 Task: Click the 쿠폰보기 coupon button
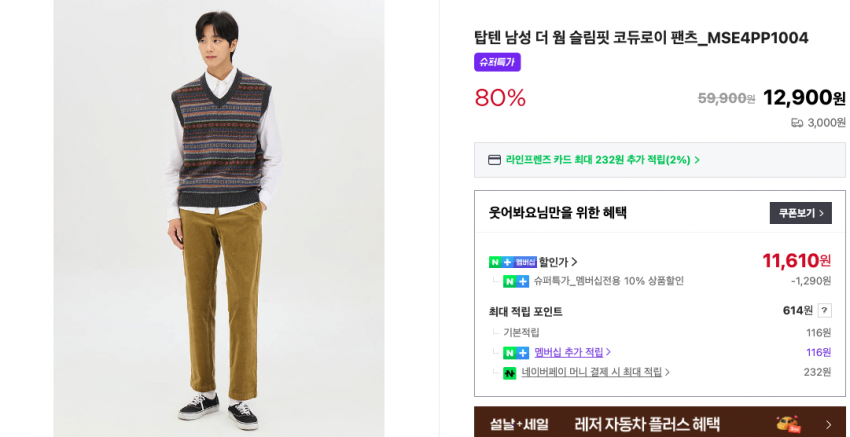coord(800,213)
